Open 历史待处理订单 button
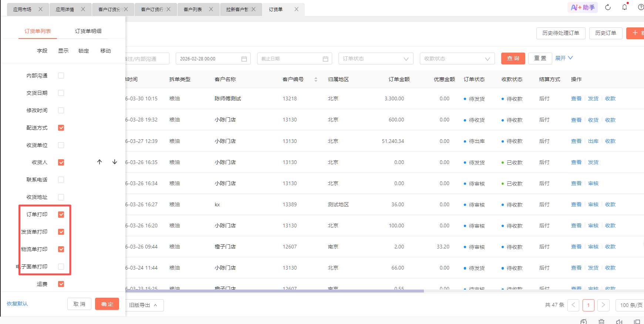This screenshot has width=644, height=324. tap(561, 33)
